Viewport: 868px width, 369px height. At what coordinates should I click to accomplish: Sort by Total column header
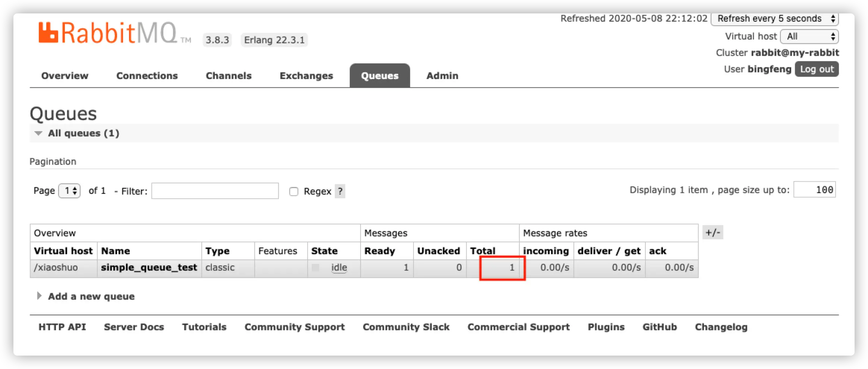coord(482,251)
